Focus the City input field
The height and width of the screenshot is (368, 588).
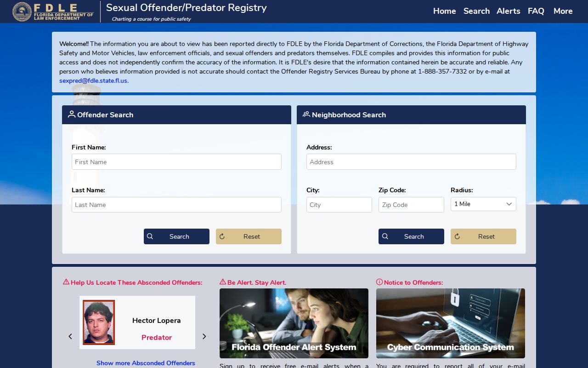pos(339,205)
